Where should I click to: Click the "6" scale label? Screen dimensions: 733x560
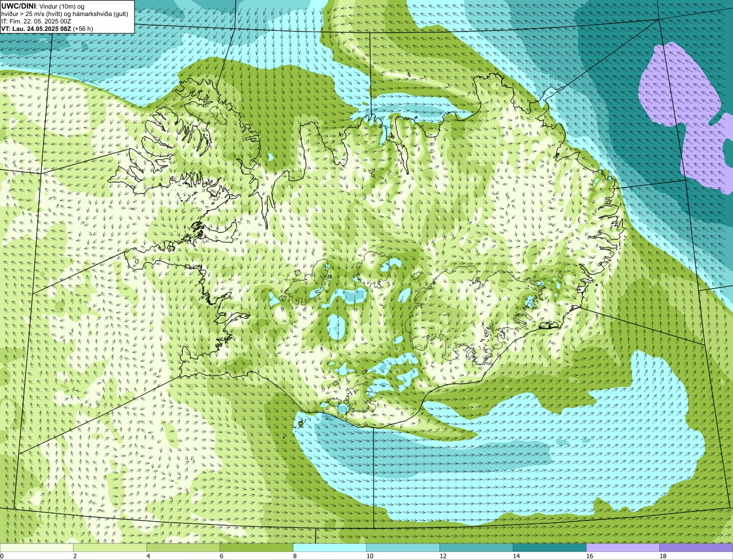pos(222,556)
